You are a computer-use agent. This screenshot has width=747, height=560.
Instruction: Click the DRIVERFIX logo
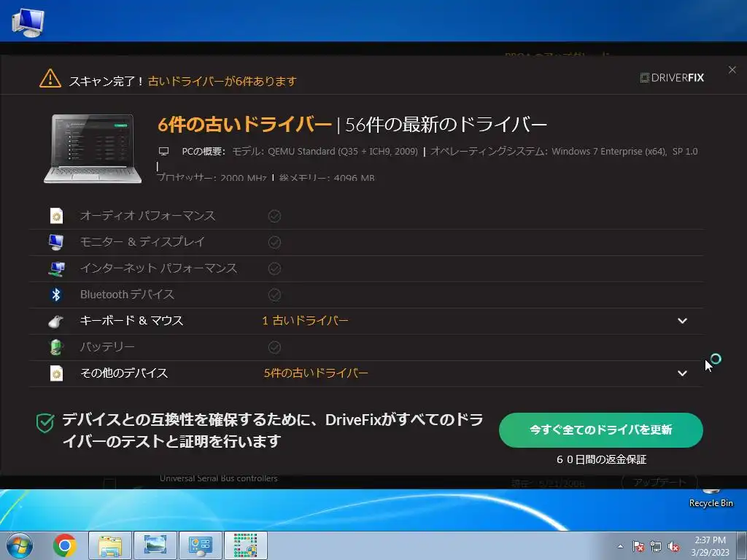[x=672, y=77]
